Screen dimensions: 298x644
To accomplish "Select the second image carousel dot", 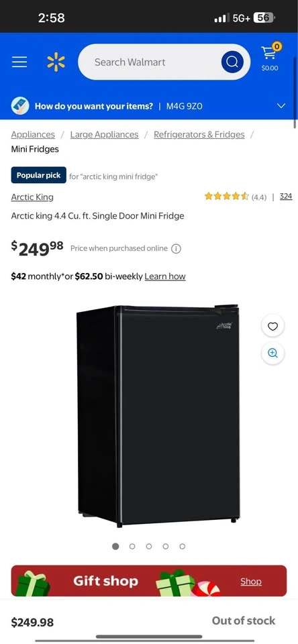I will [x=132, y=546].
